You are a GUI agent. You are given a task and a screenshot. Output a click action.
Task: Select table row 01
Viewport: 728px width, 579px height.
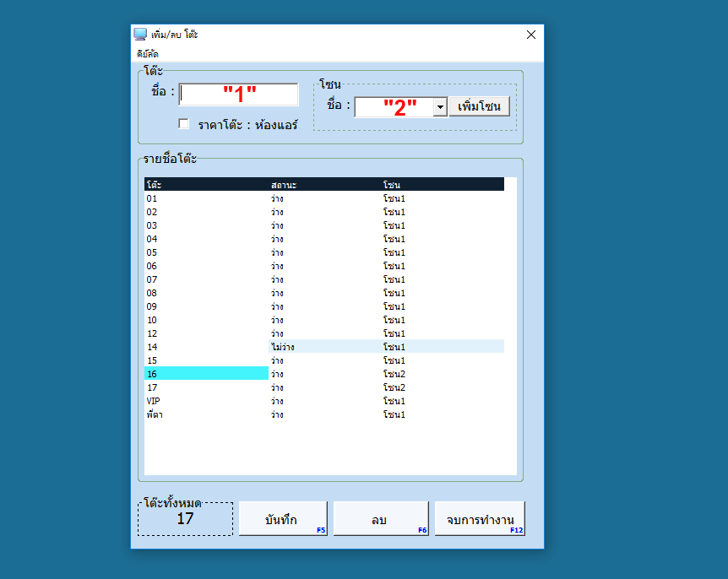tap(324, 198)
